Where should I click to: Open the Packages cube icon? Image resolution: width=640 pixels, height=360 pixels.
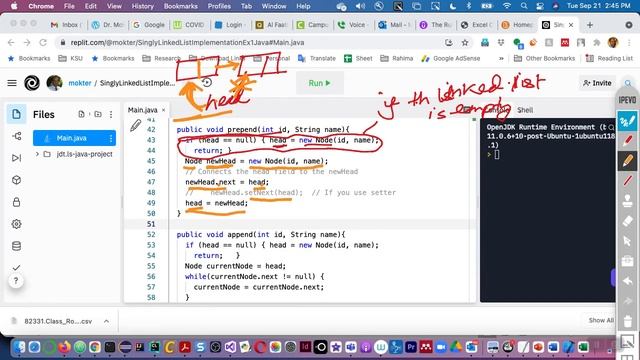coord(16,180)
